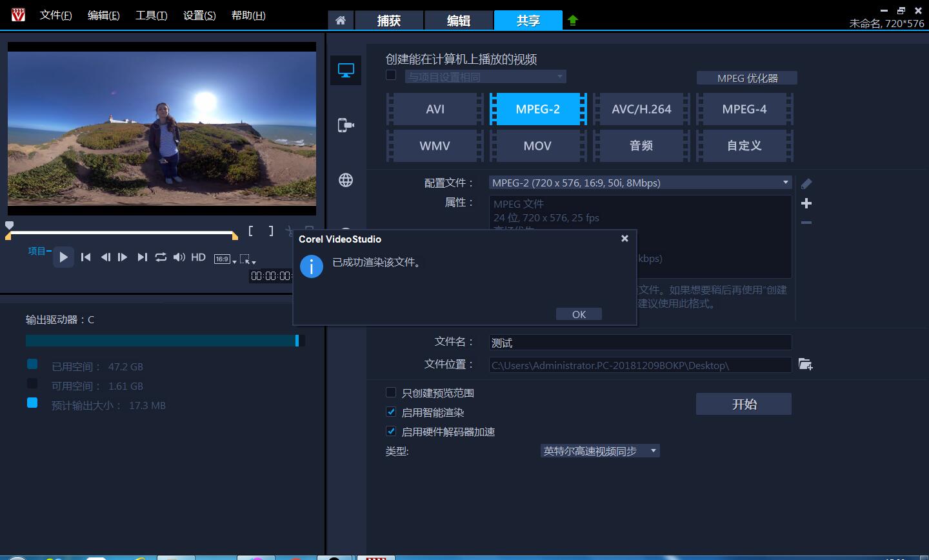Image resolution: width=929 pixels, height=560 pixels.
Task: Select the WMV format
Action: point(435,146)
